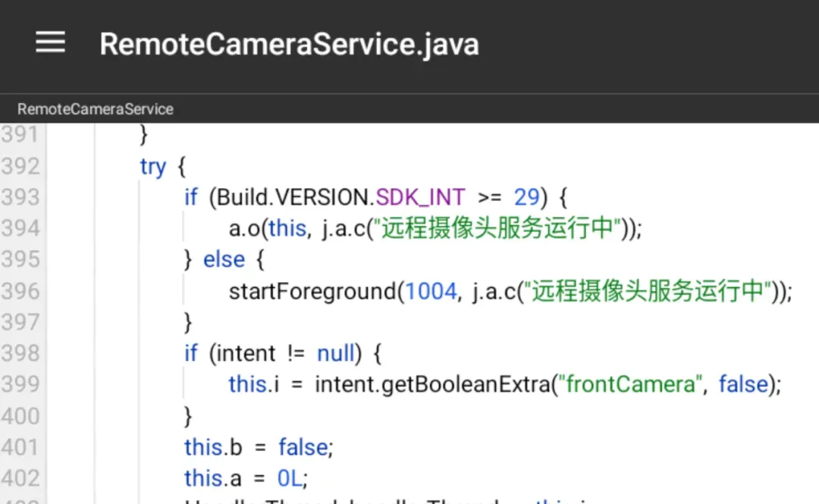Click the number 1004 literal
This screenshot has width=819, height=504.
tap(431, 292)
